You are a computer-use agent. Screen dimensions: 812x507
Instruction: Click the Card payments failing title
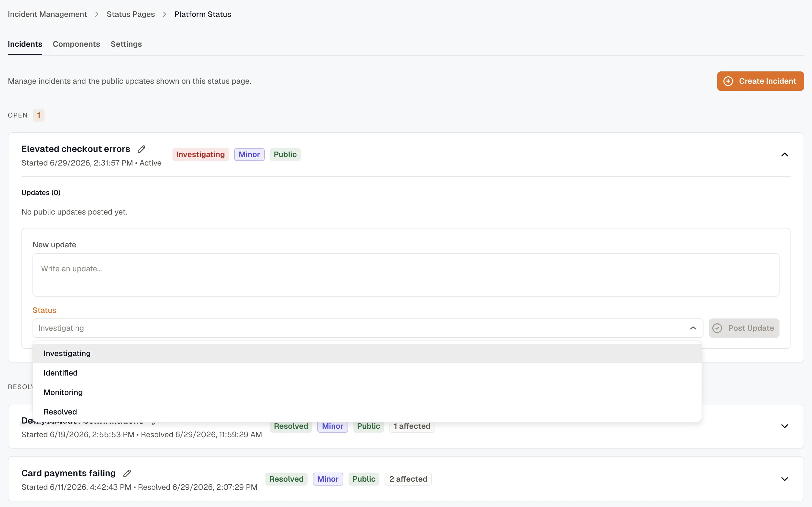tap(69, 473)
